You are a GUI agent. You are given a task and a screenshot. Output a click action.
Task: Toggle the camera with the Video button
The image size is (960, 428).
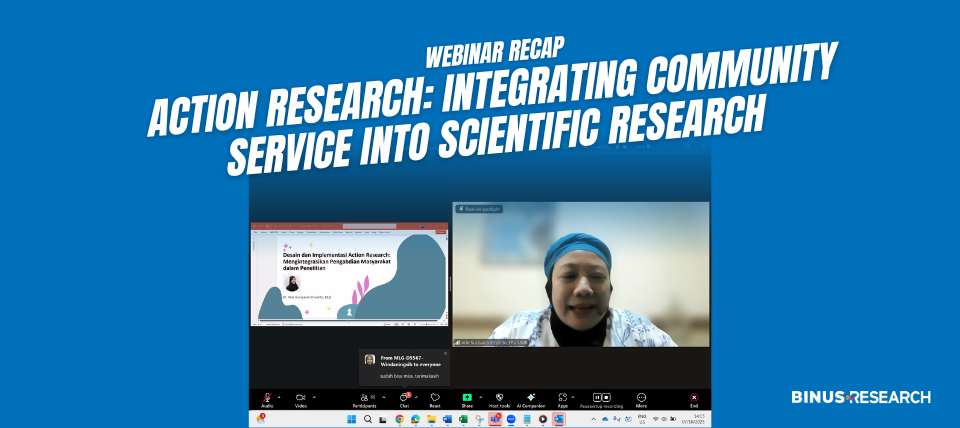[300, 398]
